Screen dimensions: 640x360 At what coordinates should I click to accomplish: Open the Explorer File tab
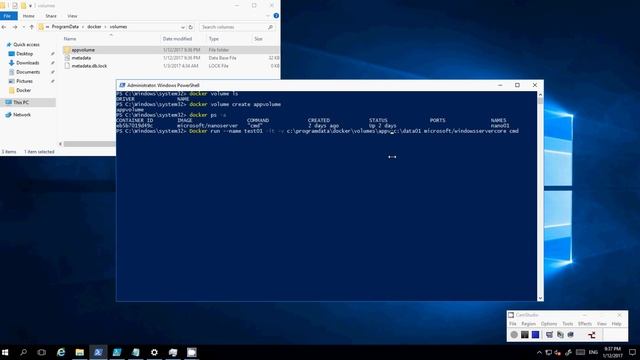[8, 16]
